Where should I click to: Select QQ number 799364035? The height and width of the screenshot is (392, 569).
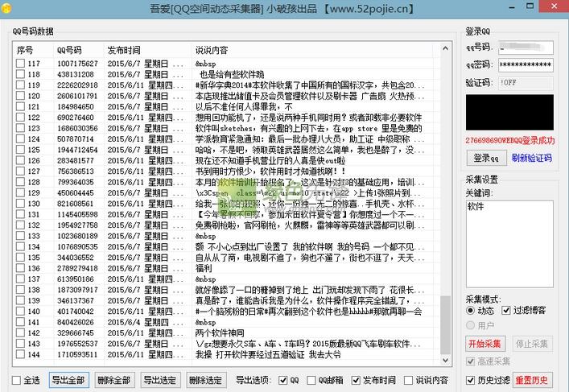(76, 182)
